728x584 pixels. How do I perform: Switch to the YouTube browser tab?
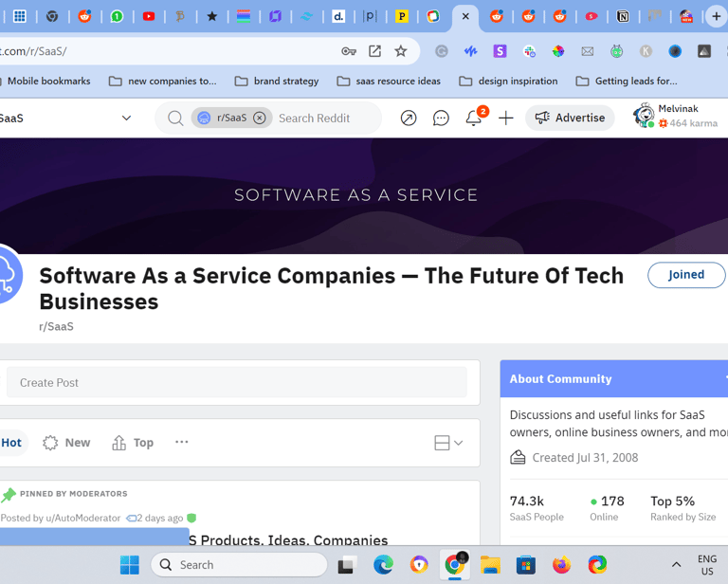point(149,17)
